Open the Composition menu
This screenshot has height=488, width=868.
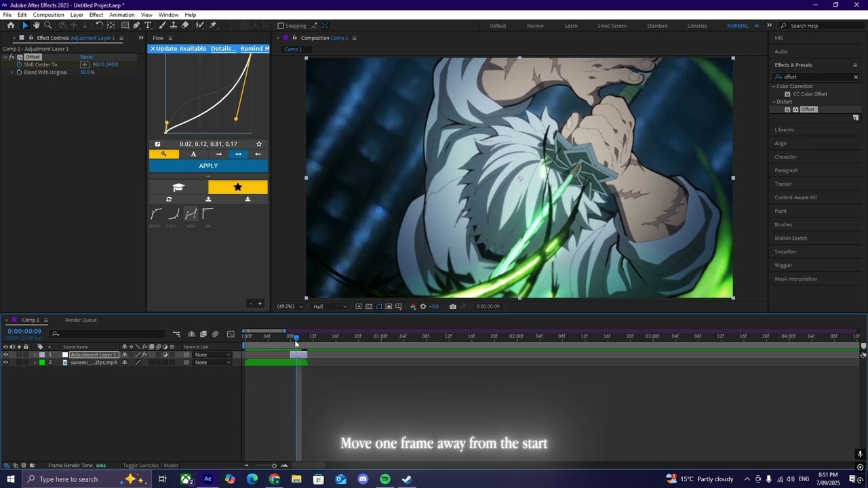click(x=48, y=15)
